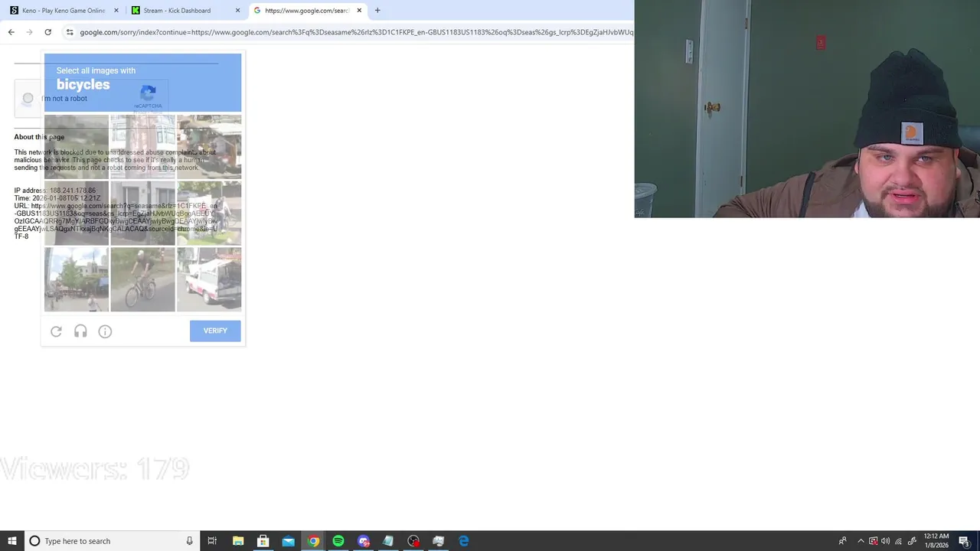Reload the page with Chrome's refresh button

tap(47, 32)
